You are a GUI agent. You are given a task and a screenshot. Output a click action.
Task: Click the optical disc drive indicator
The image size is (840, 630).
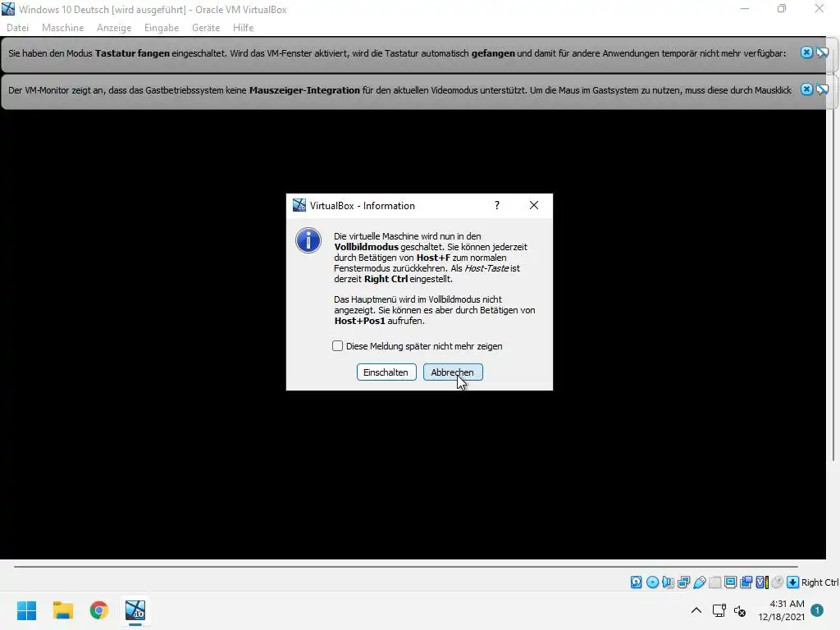click(652, 582)
